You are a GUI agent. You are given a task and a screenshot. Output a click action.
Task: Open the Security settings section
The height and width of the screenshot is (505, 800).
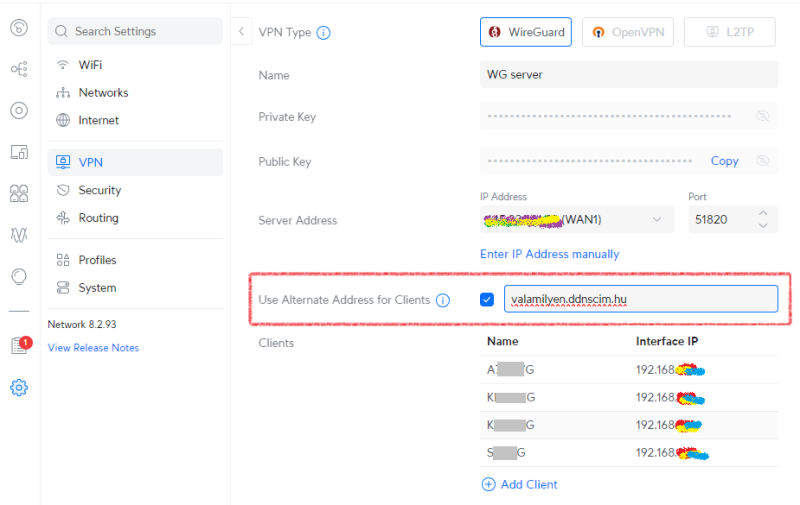(x=99, y=190)
